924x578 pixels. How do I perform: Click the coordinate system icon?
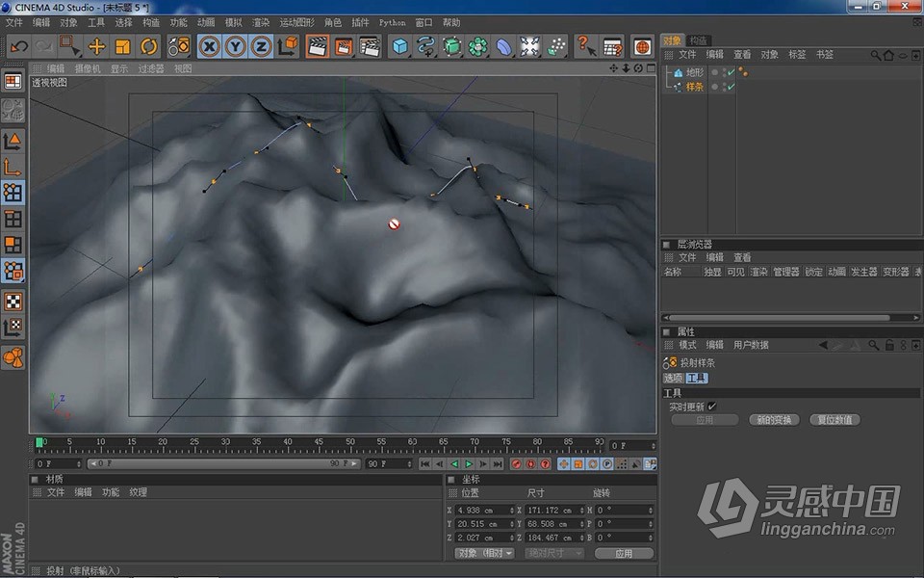tap(289, 46)
